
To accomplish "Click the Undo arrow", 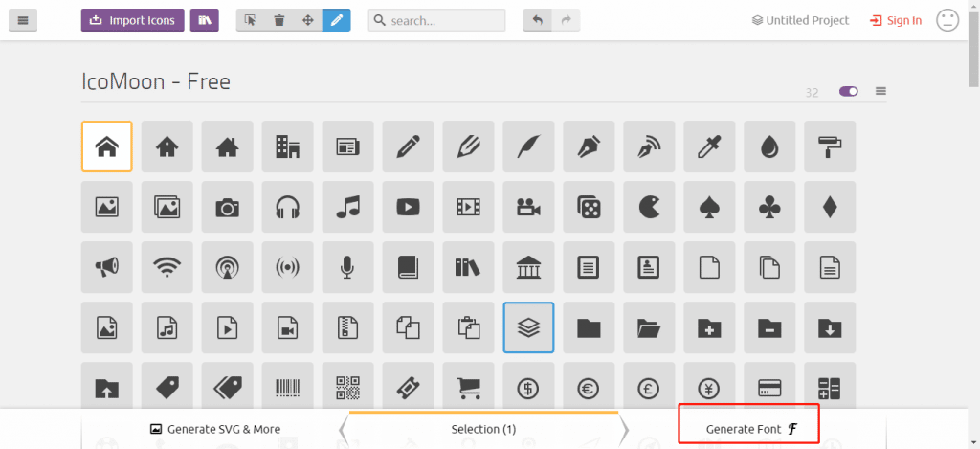I will point(538,20).
